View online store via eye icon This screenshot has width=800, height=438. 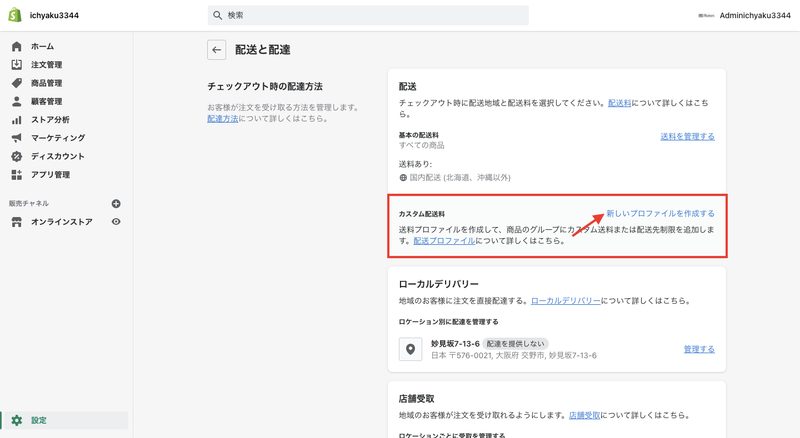pyautogui.click(x=116, y=222)
